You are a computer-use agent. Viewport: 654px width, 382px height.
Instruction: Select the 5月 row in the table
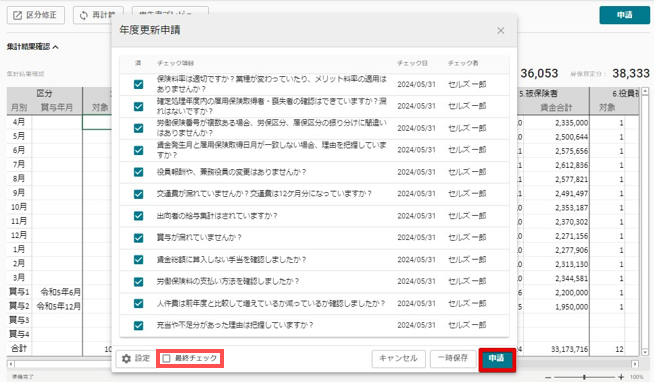tap(19, 136)
